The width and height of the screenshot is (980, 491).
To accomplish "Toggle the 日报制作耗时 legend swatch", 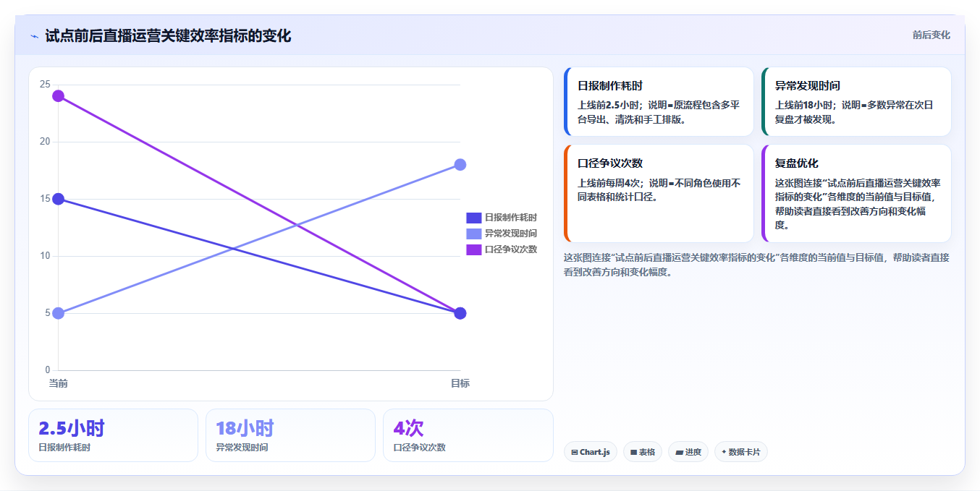I will 473,218.
